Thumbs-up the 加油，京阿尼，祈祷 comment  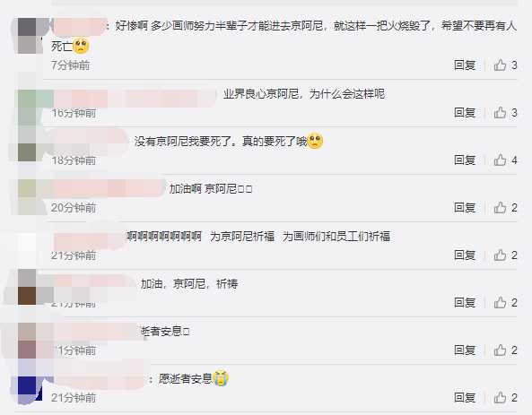505,302
